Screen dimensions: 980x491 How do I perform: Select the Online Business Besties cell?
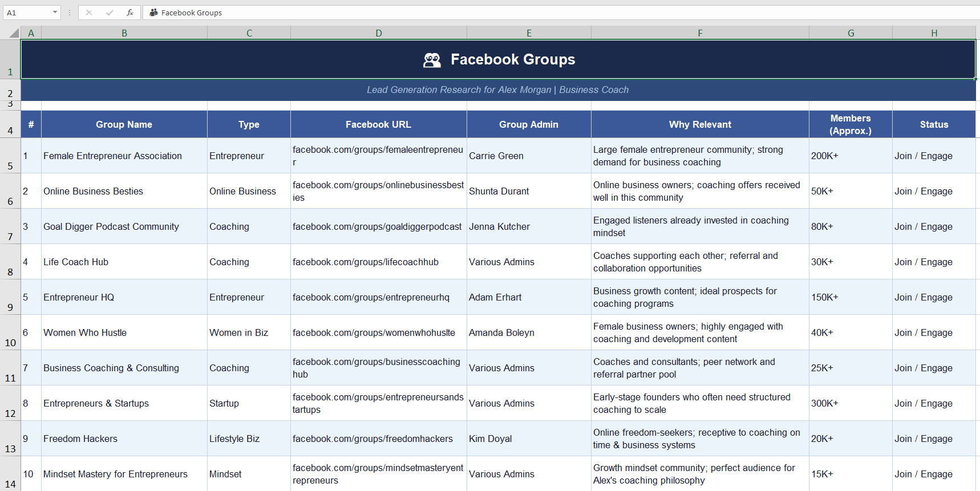click(x=124, y=191)
